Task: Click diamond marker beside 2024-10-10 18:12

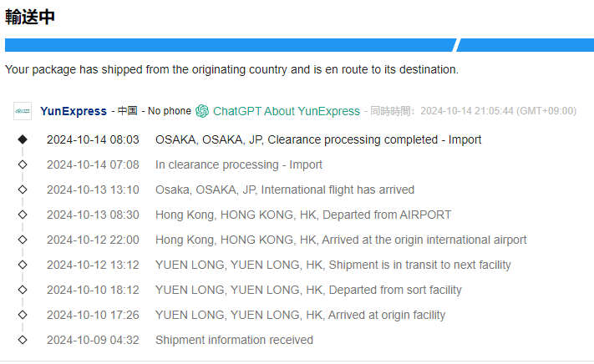Action: [23, 290]
